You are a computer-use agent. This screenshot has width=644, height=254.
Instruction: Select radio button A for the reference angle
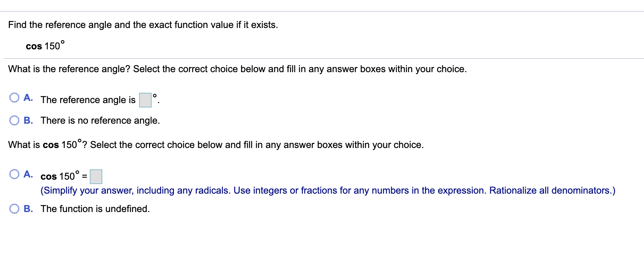tap(14, 97)
